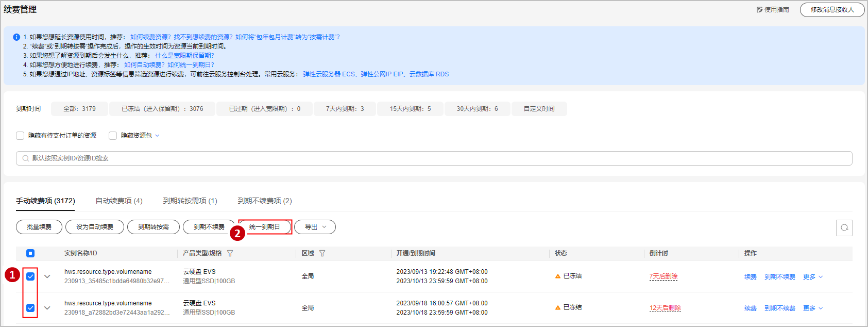Click the 使用指南 guide icon
Viewport: 868px width, 327px height.
point(759,10)
